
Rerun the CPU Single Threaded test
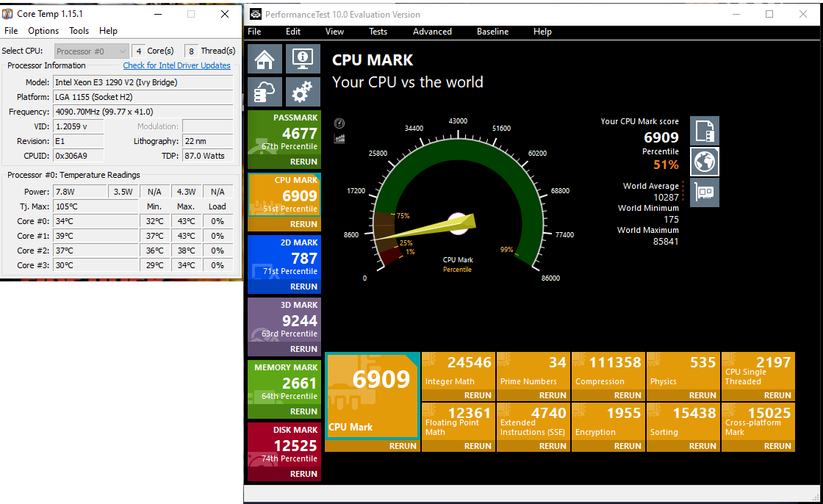click(777, 395)
